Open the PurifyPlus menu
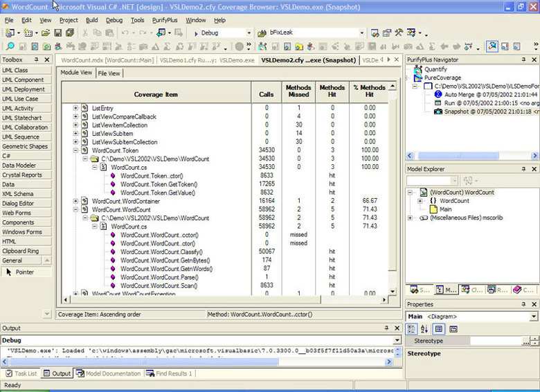This screenshot has width=540, height=392. click(165, 20)
